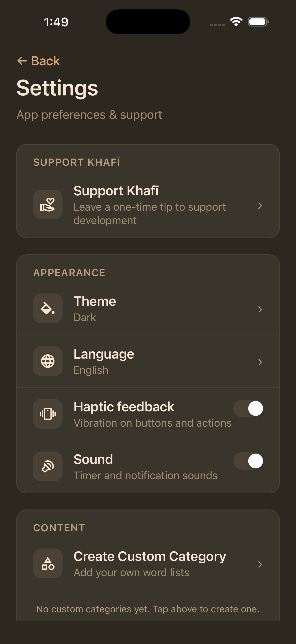Tap the globe Language icon
The width and height of the screenshot is (296, 644).
(x=47, y=361)
